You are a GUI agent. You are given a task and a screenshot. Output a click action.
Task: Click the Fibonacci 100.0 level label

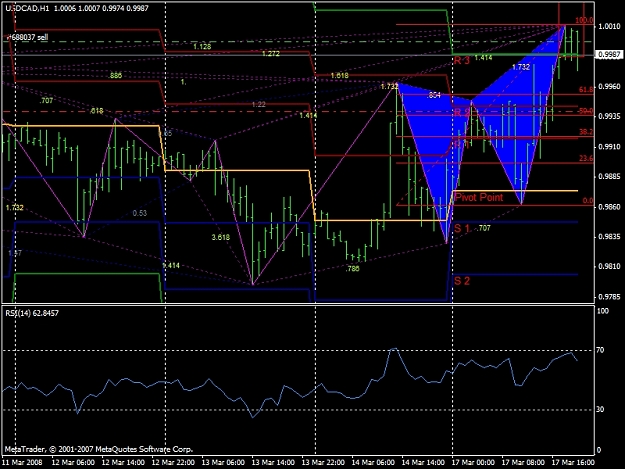(585, 20)
